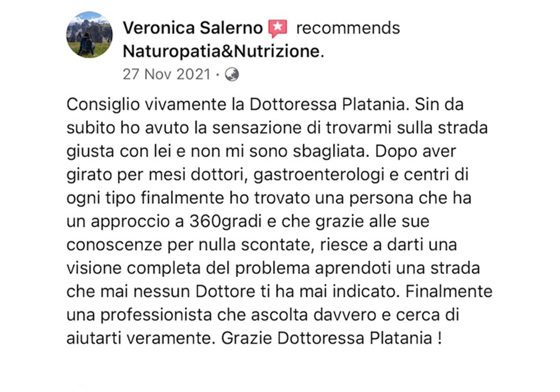Viewport: 560px width, 392px height.
Task: Click the phrase "aiutarti veramente"
Action: (x=141, y=338)
